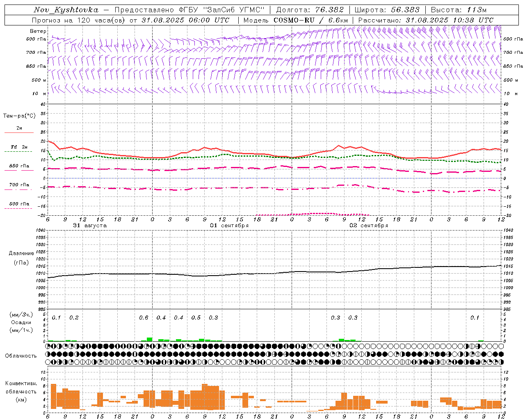The width and height of the screenshot is (525, 420).
Task: Click the tallest green precipitation bar
Action: pyautogui.click(x=149, y=339)
